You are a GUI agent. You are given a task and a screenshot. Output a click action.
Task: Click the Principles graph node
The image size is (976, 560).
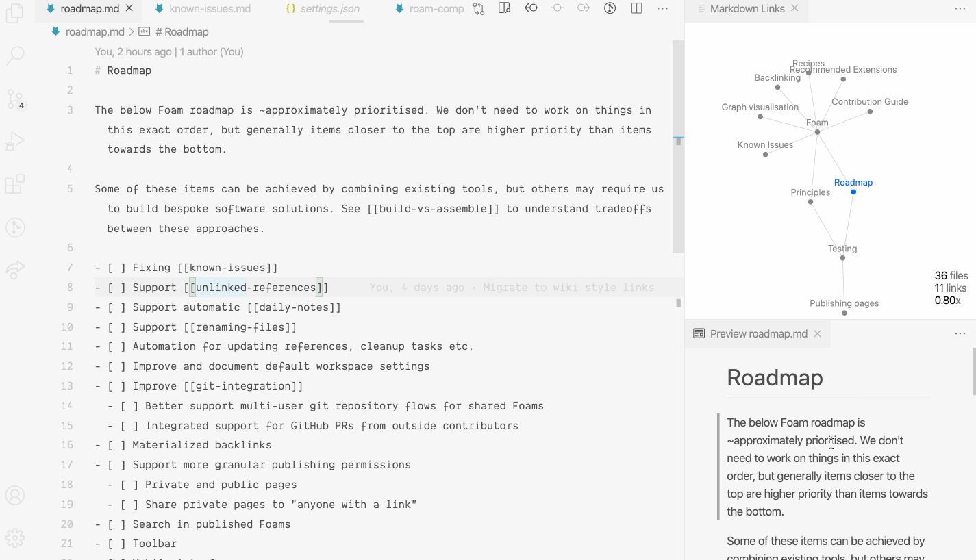tap(810, 202)
